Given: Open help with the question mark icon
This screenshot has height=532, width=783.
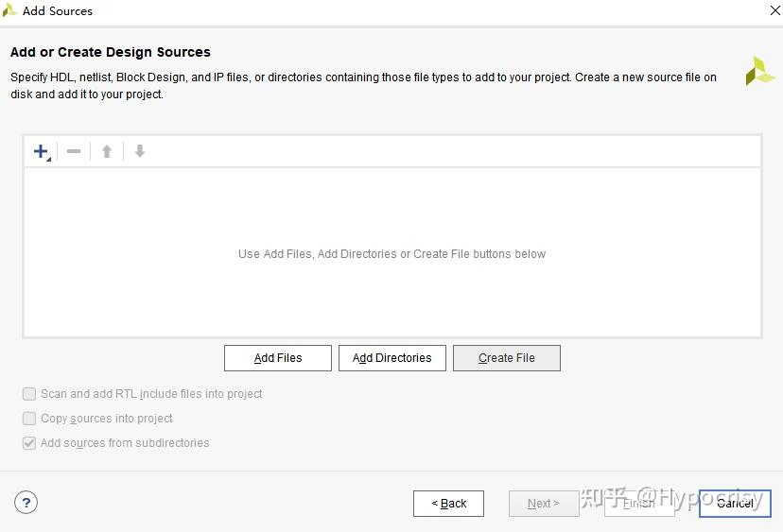Looking at the screenshot, I should [x=26, y=503].
